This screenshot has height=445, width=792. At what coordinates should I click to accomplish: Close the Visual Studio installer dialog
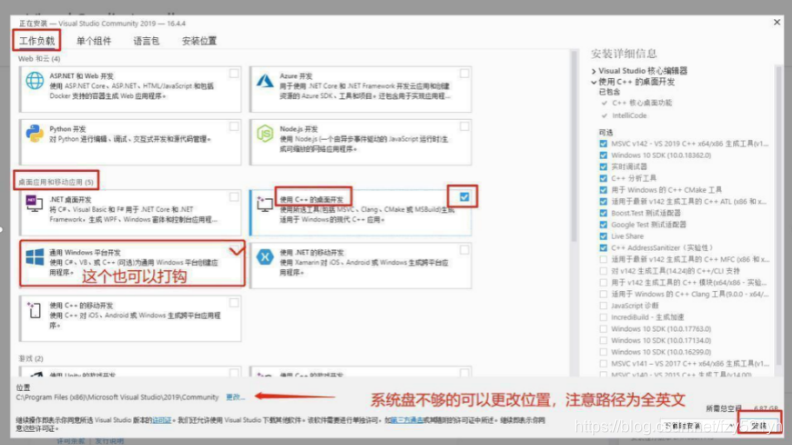776,22
